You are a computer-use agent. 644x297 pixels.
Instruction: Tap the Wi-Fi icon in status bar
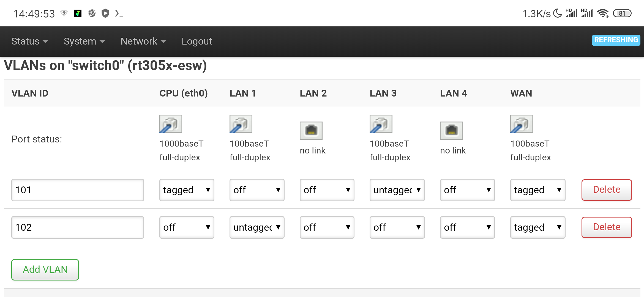pyautogui.click(x=603, y=13)
